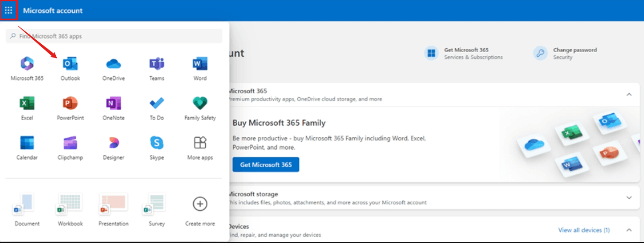644x243 pixels.
Task: Click the Change password key icon
Action: coord(540,54)
